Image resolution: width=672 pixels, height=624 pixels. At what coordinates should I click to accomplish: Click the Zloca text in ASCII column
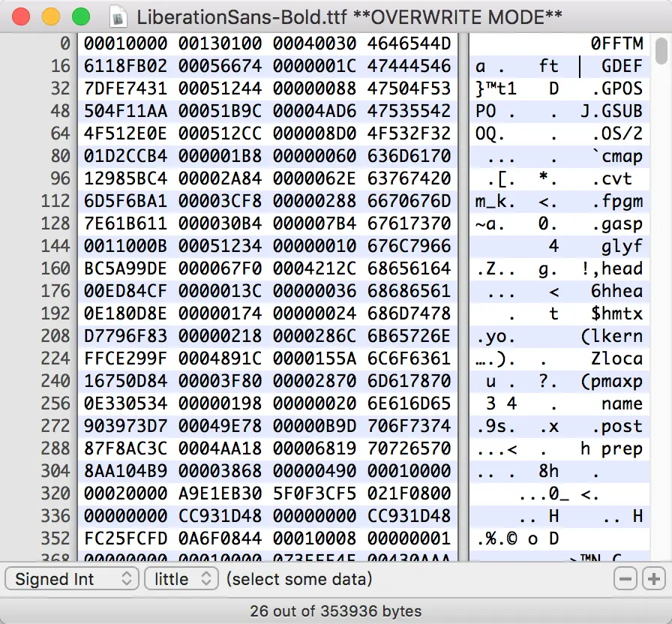click(x=617, y=358)
